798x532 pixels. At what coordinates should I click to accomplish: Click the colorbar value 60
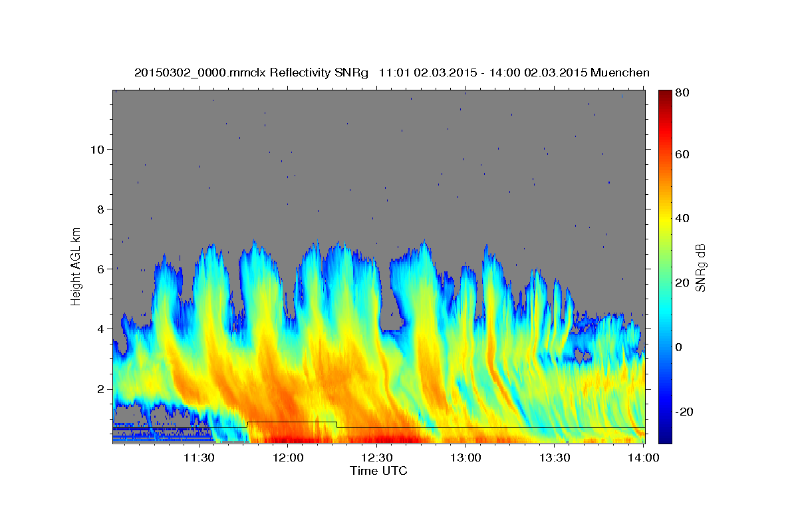tap(682, 154)
